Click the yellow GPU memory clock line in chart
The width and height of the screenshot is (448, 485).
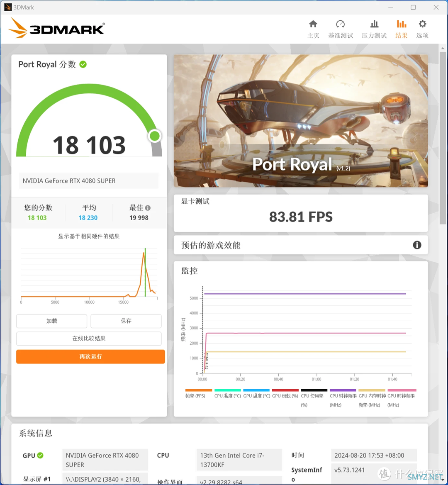pyautogui.click(x=304, y=352)
